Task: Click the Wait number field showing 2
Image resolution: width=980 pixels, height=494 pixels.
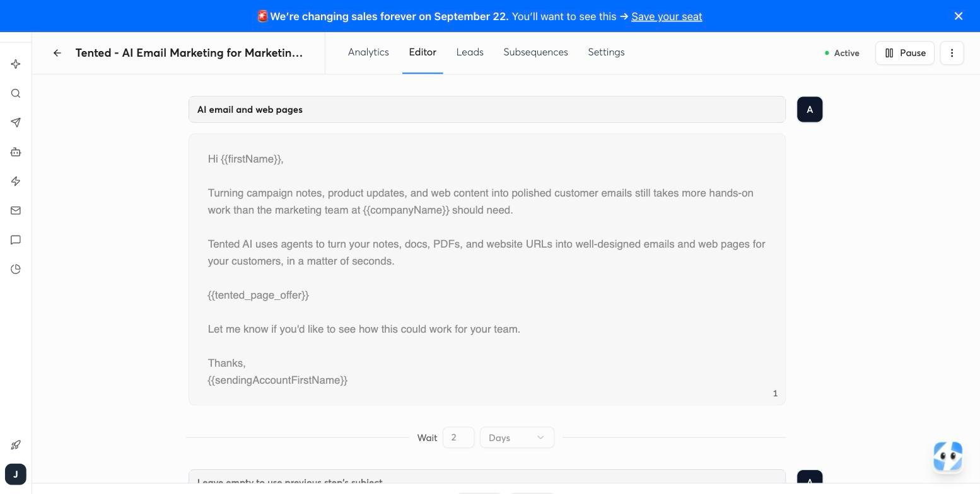Action: [x=458, y=437]
